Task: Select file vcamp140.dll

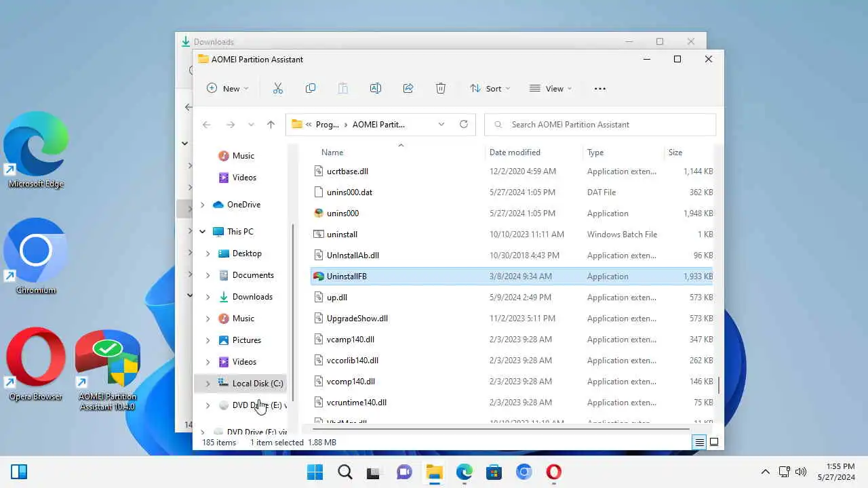Action: (512, 340)
